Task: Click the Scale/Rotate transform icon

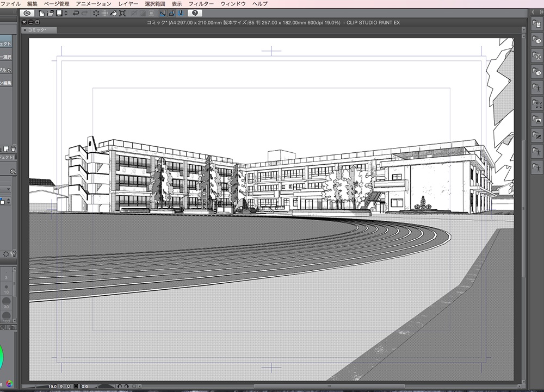Action: tap(122, 13)
